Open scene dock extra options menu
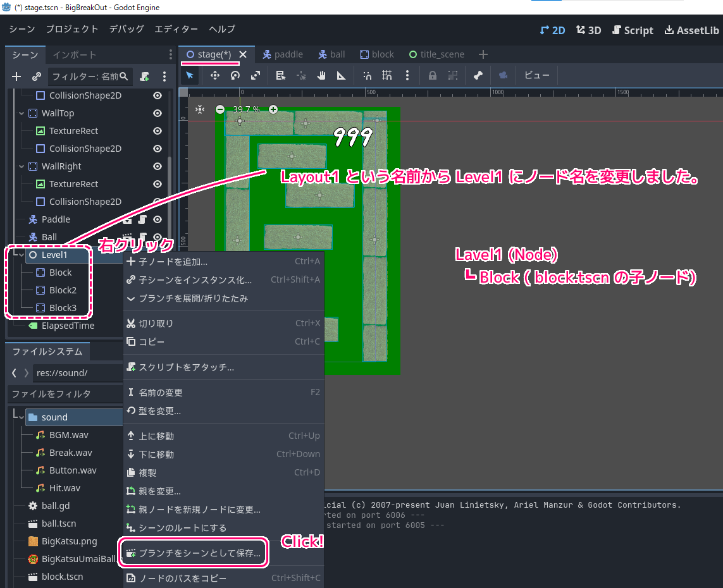Screen dimensions: 723x588 coord(164,77)
